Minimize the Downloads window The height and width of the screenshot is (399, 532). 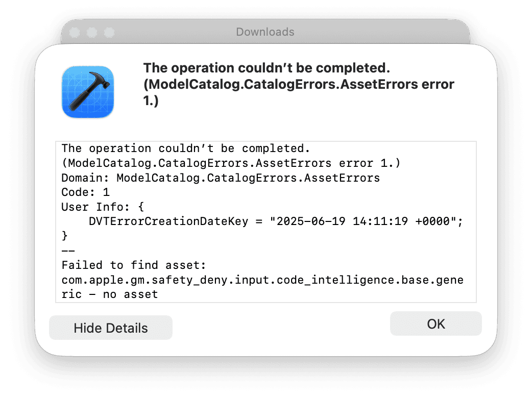coord(92,32)
